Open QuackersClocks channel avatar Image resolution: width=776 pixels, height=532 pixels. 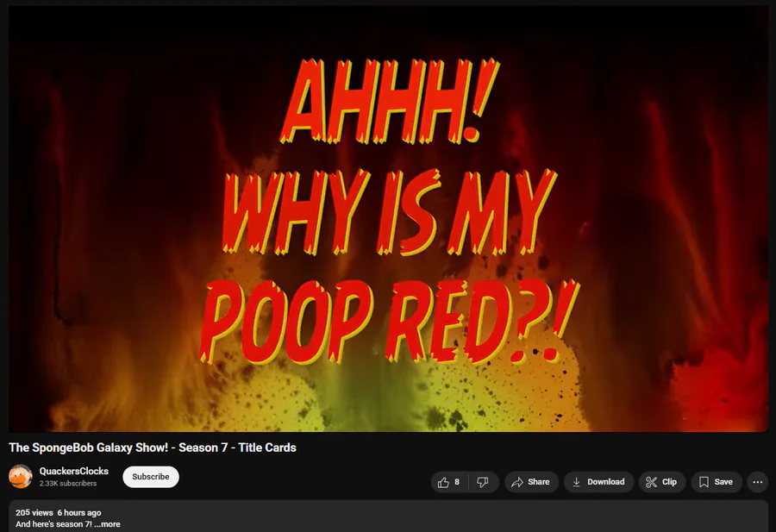[x=21, y=477]
